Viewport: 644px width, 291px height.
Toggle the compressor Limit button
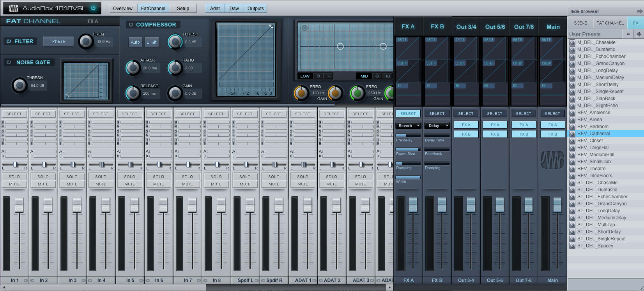click(152, 42)
